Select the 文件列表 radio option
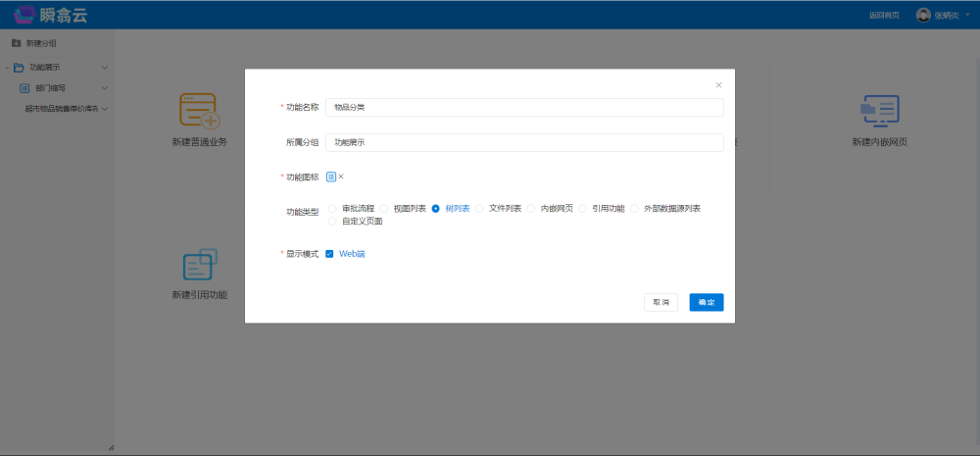 point(480,209)
